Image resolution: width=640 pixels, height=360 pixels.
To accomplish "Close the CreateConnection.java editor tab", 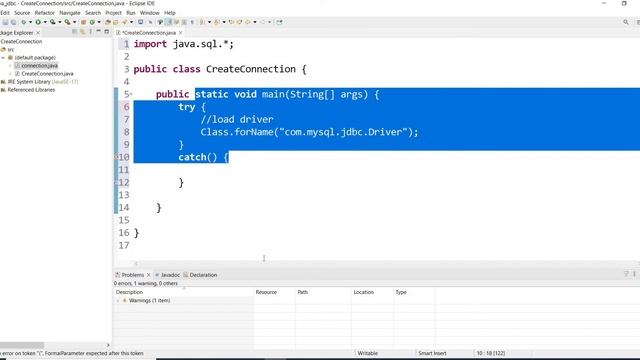I will [180, 33].
